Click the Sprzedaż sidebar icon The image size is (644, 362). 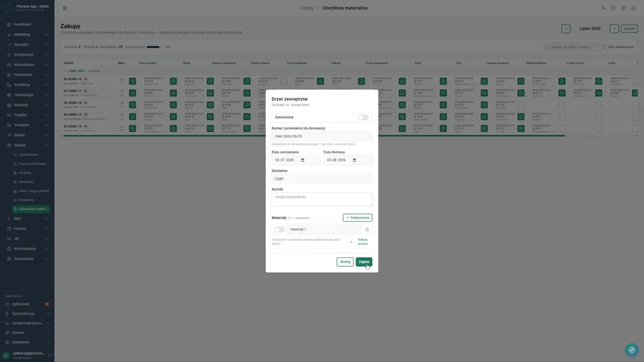(9, 45)
